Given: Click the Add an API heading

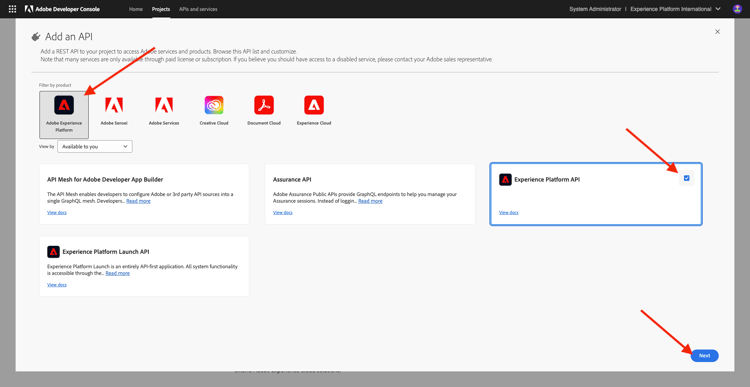Looking at the screenshot, I should [69, 37].
